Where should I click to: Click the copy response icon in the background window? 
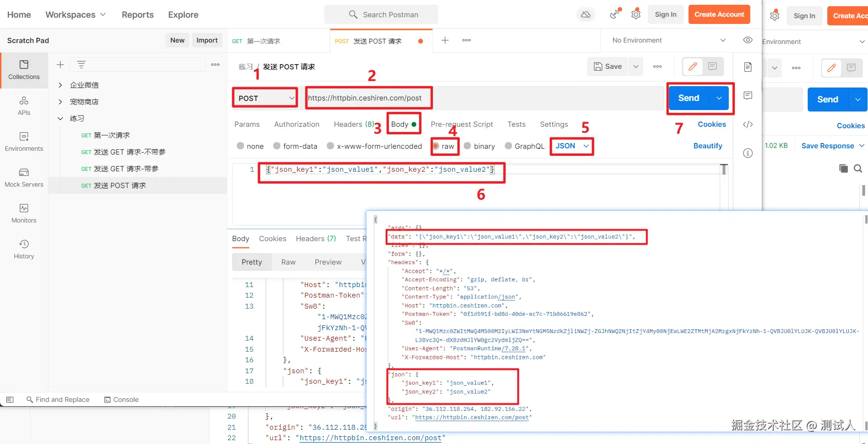(x=844, y=168)
